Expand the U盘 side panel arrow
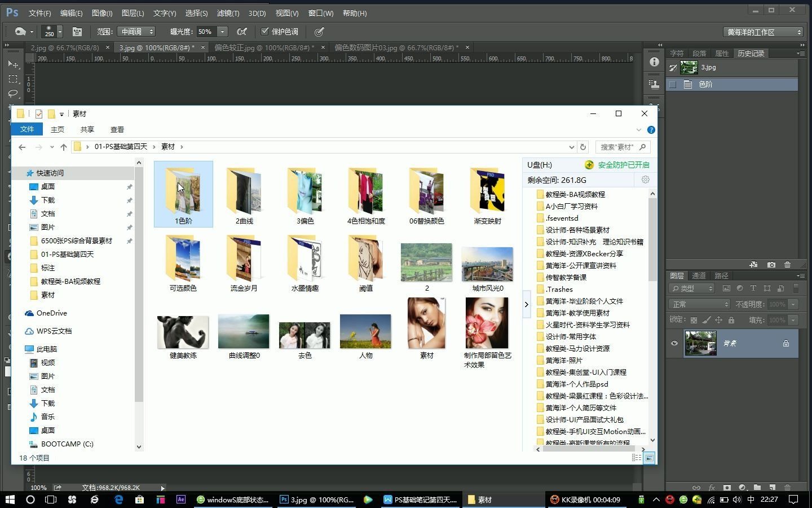Screen dimensions: 812x508 pyautogui.click(x=527, y=304)
